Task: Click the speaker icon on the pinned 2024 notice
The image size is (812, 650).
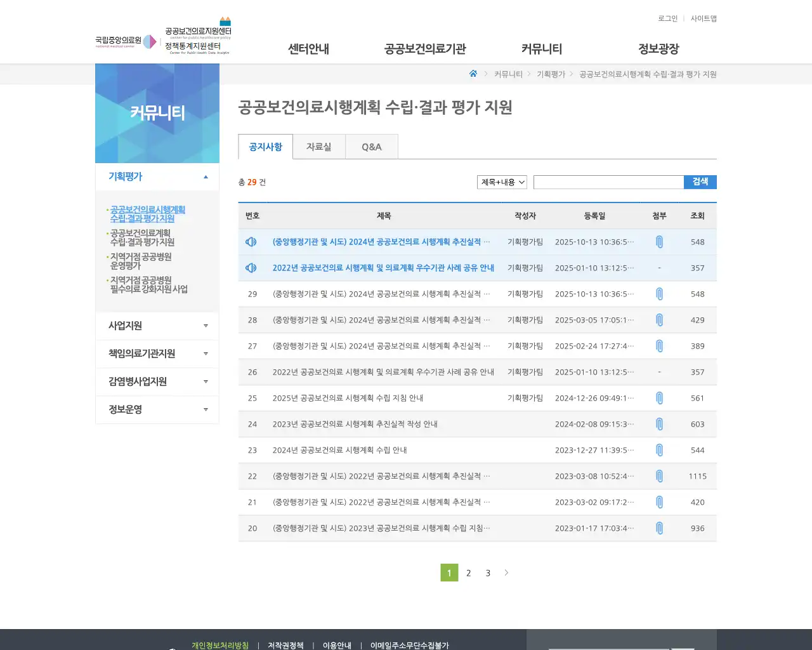Action: coord(251,241)
